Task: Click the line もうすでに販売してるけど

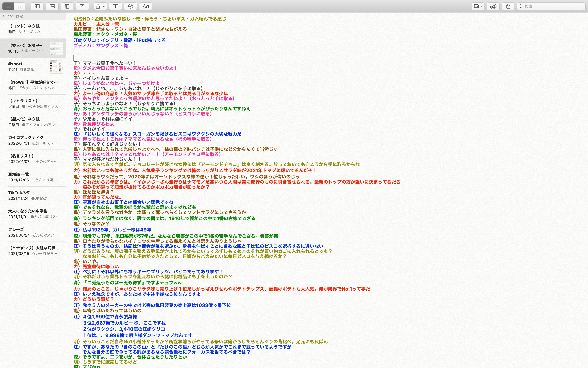Action: [x=105, y=362]
